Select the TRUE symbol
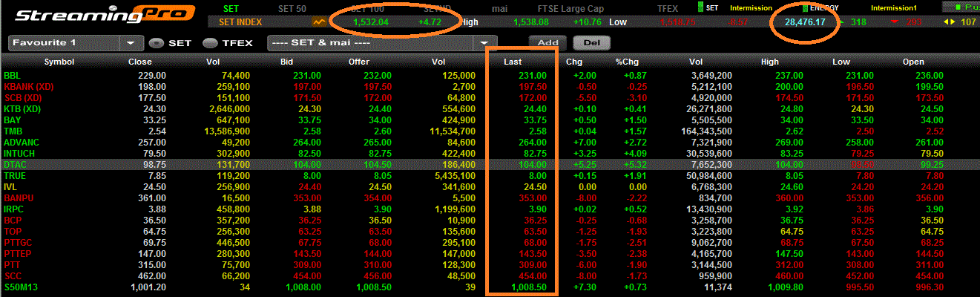The height and width of the screenshot is (297, 980). click(15, 176)
